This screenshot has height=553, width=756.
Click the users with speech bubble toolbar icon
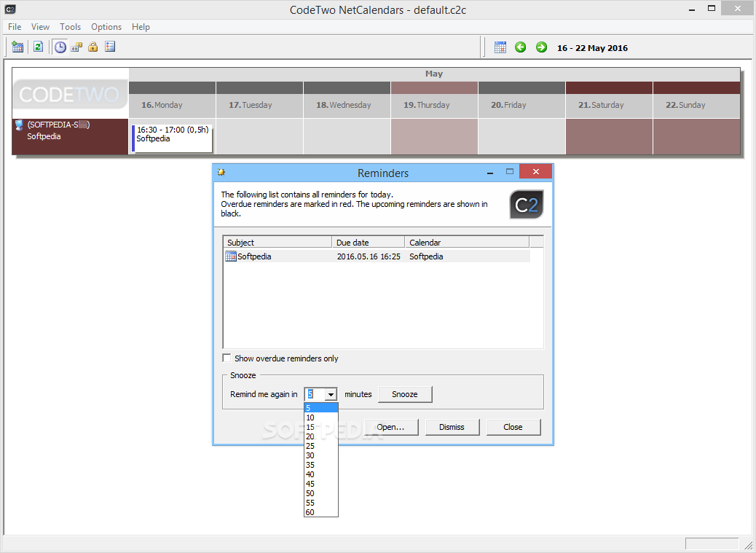[76, 47]
